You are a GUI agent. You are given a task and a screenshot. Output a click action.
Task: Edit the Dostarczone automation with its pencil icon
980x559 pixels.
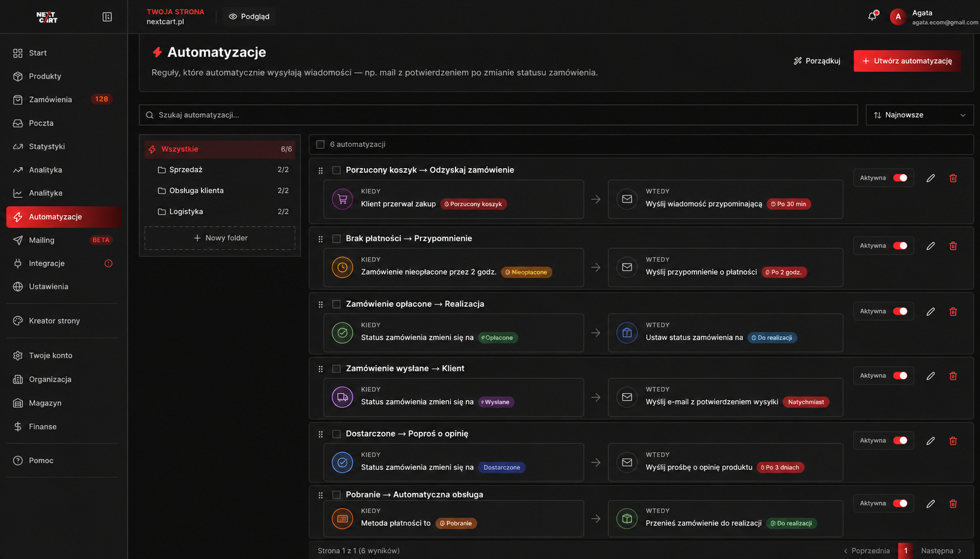[x=930, y=441]
